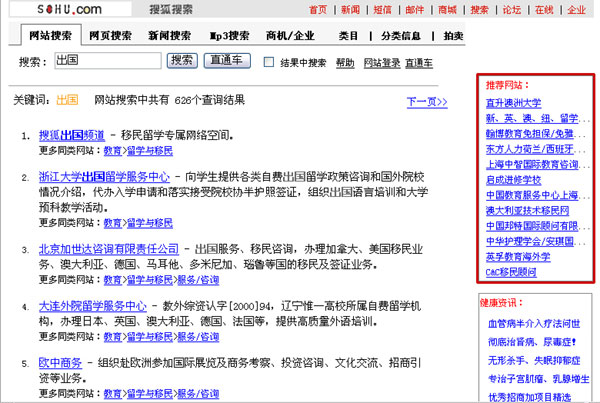Viewport: 600px width, 403px height.
Task: Open health link 血管病半介入疗法问世
Action: pyautogui.click(x=534, y=324)
